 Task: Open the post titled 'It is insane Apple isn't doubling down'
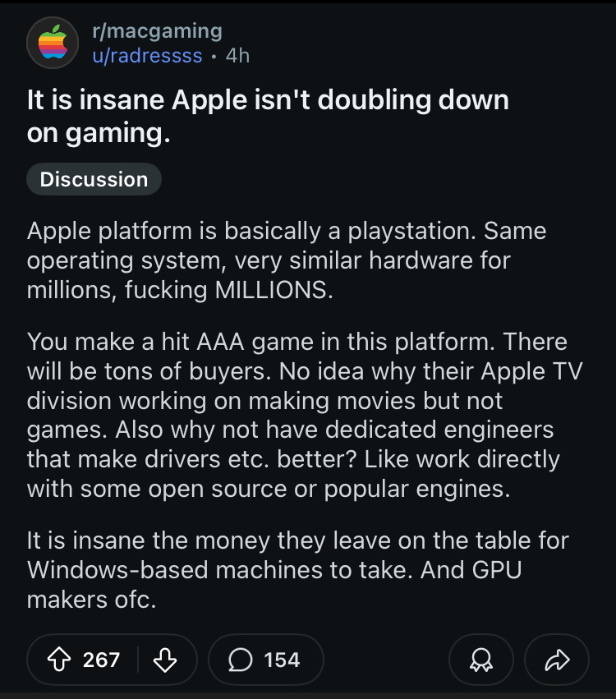coord(268,116)
